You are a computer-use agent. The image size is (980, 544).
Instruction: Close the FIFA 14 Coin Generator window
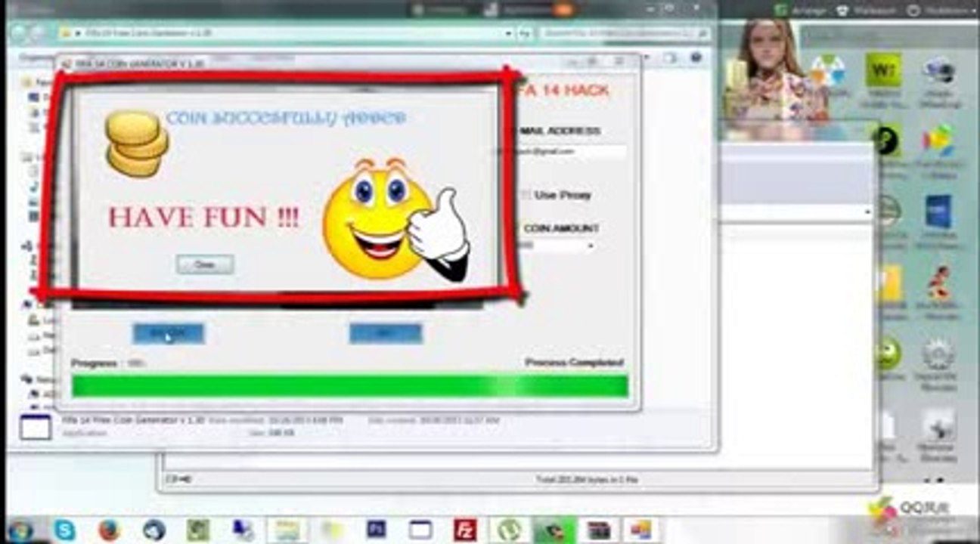[619, 62]
